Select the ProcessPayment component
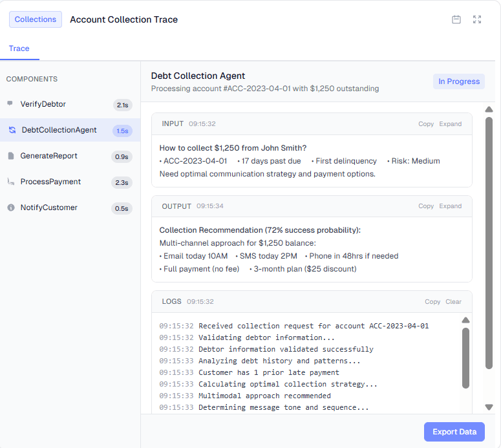 pyautogui.click(x=70, y=182)
